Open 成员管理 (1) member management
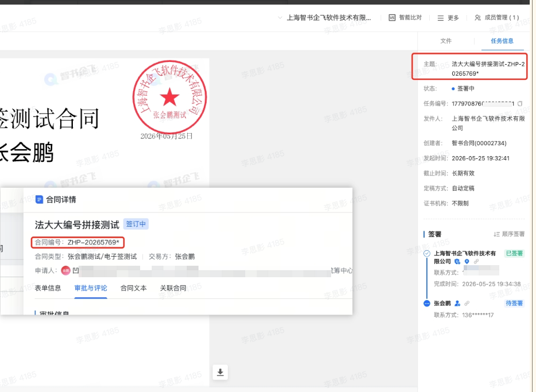The image size is (536, 392). pyautogui.click(x=496, y=17)
